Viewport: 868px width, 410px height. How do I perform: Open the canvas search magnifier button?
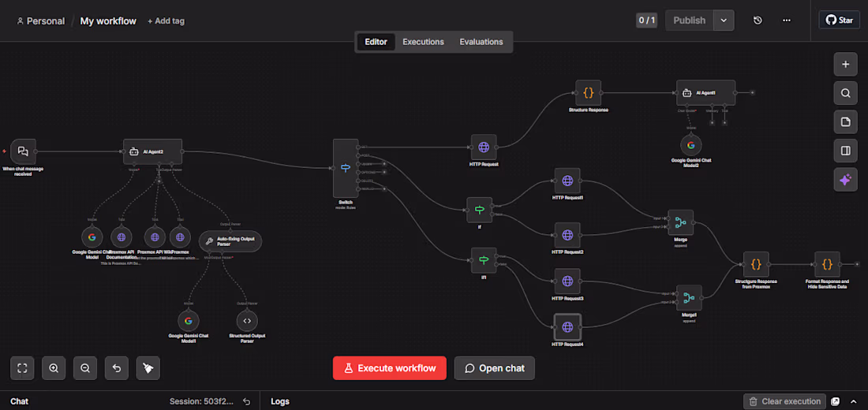[x=845, y=93]
